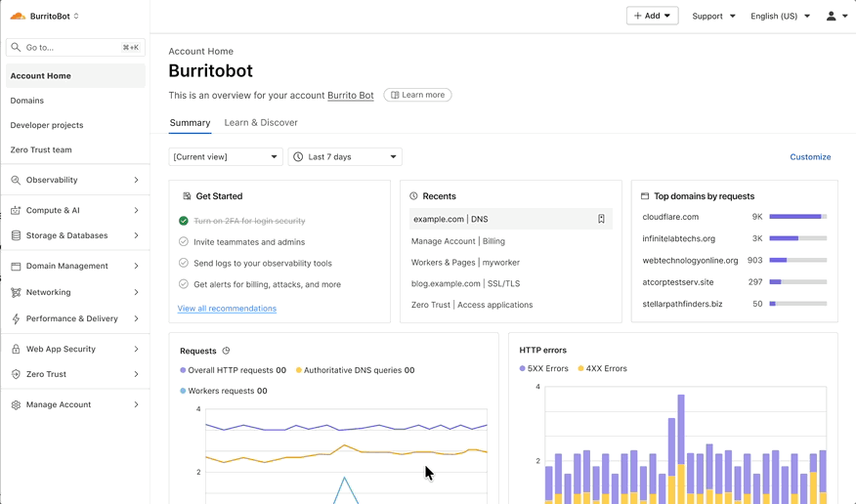Screen dimensions: 856x504
Task: Open the [Current view] dropdown
Action: pos(226,157)
